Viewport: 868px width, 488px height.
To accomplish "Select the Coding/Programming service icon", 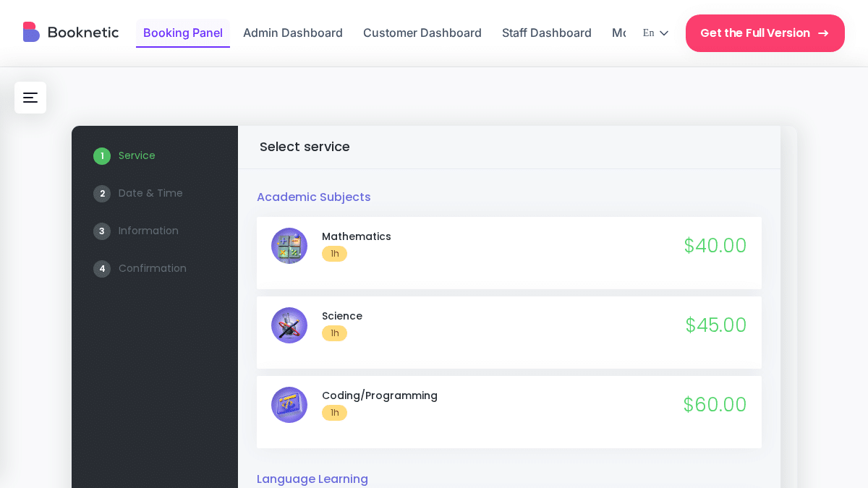I will click(x=289, y=405).
